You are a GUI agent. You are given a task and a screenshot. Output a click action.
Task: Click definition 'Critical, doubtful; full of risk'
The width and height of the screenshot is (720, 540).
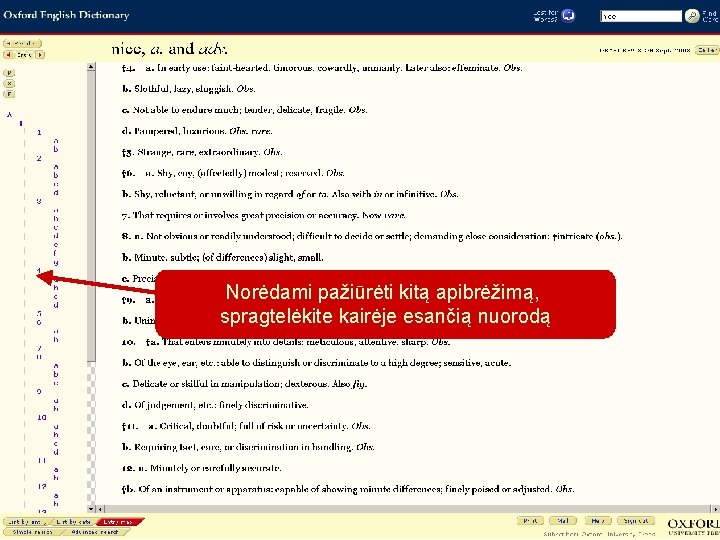(247, 426)
